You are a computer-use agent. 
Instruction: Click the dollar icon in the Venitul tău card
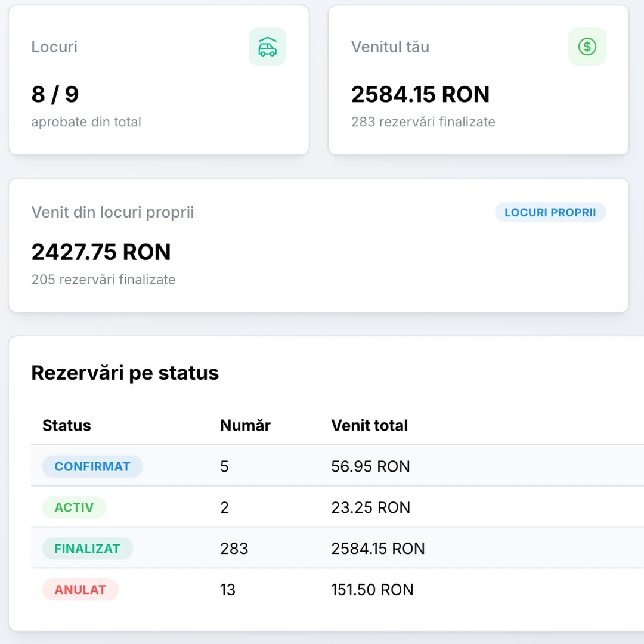click(587, 47)
